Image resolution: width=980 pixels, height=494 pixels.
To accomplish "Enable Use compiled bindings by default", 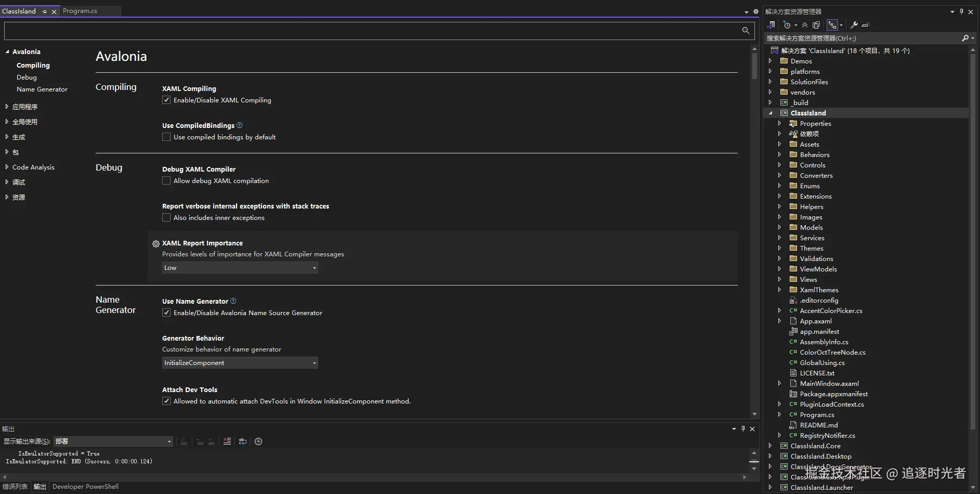I will pos(166,137).
